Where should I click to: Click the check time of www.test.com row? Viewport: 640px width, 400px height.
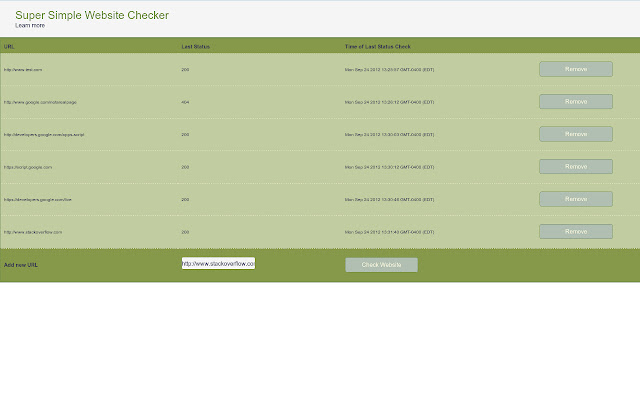(x=389, y=70)
